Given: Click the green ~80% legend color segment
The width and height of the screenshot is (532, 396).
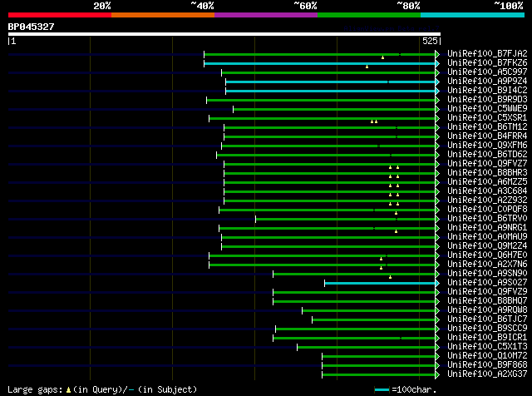Looking at the screenshot, I should pyautogui.click(x=369, y=15).
